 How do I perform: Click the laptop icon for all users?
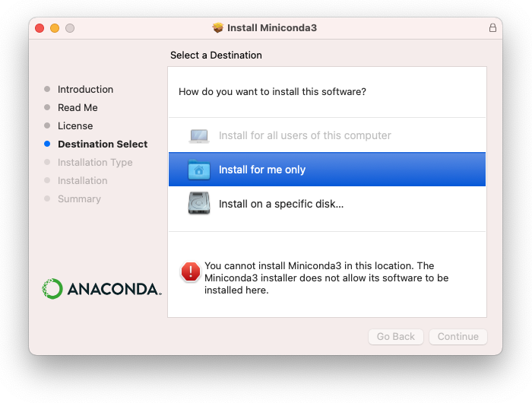click(x=198, y=136)
